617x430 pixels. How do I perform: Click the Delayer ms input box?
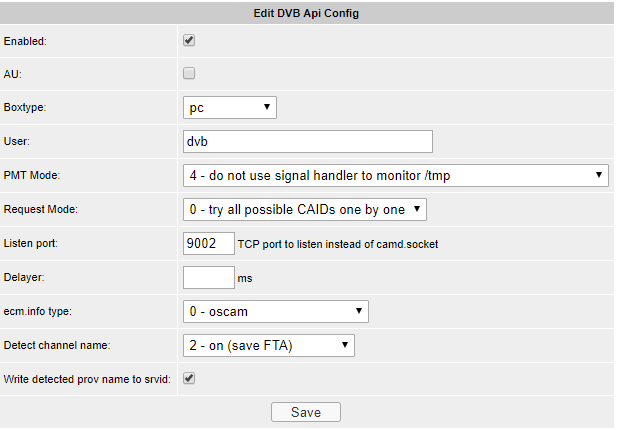(x=208, y=277)
